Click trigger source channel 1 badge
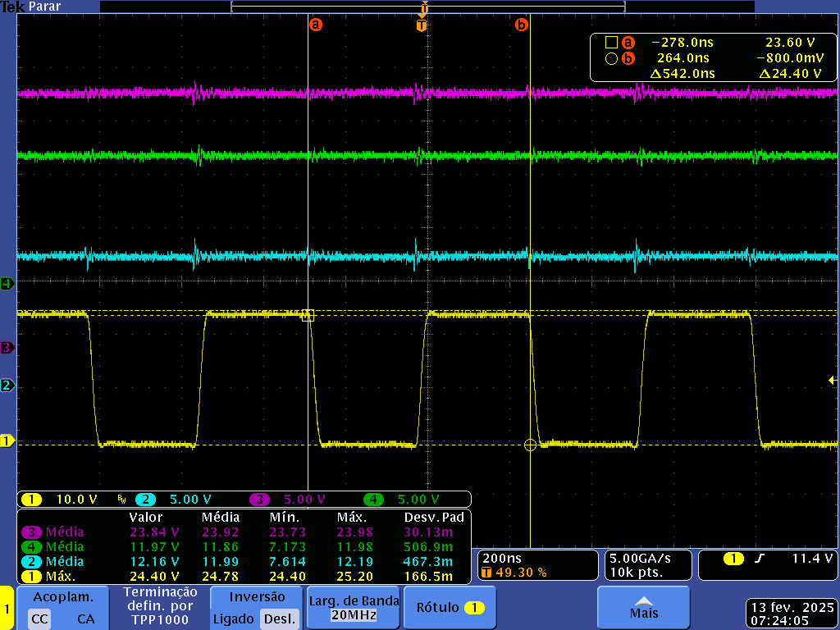The width and height of the screenshot is (840, 630). [733, 559]
